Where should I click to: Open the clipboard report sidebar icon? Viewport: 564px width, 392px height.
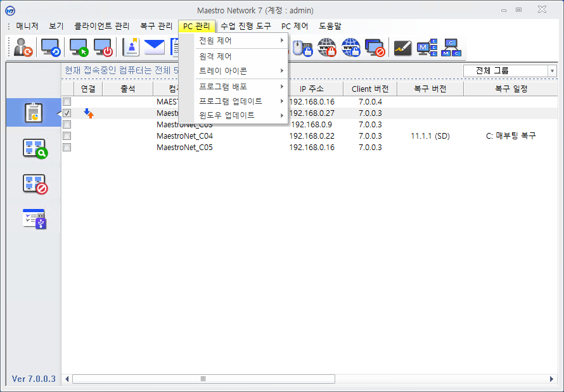[x=33, y=113]
